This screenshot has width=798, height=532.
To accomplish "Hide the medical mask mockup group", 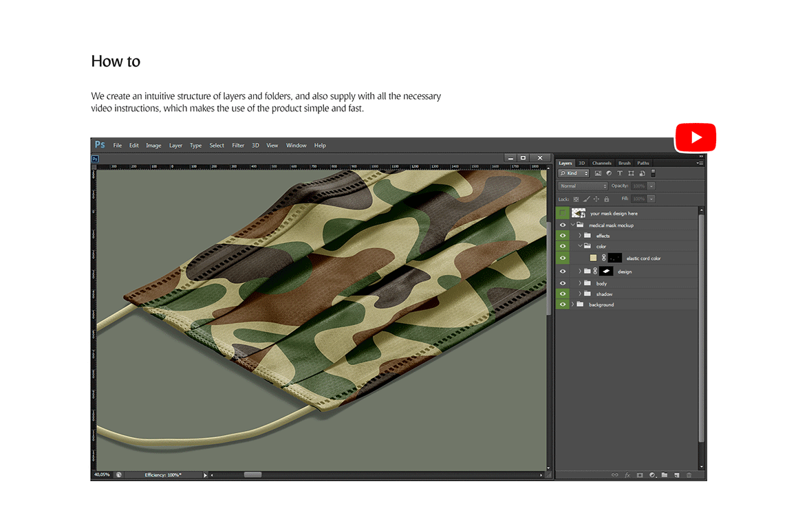I will point(562,225).
